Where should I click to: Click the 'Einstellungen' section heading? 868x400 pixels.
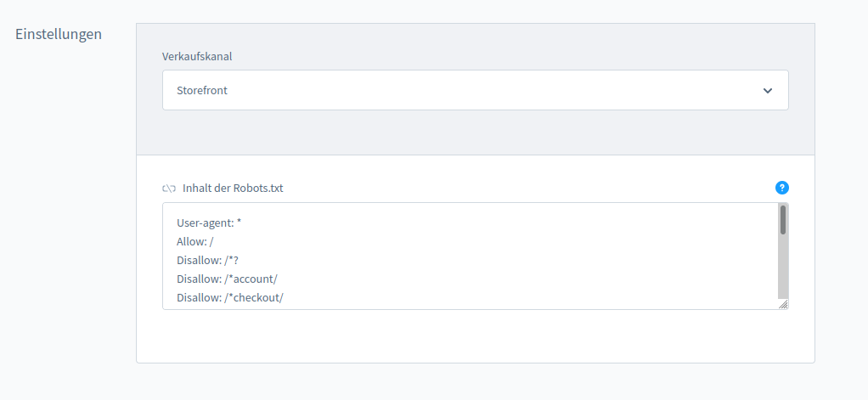pyautogui.click(x=59, y=35)
